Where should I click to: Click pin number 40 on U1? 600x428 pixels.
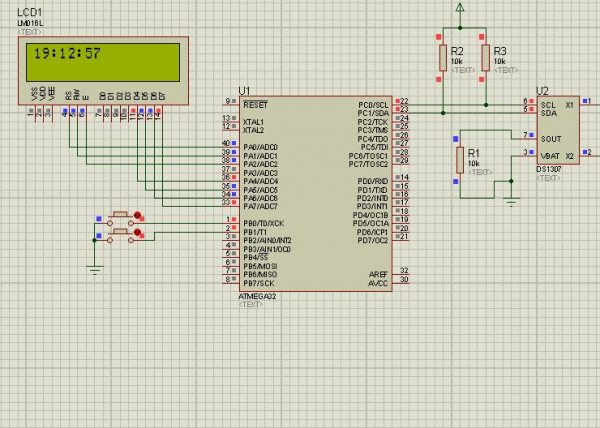(x=226, y=143)
